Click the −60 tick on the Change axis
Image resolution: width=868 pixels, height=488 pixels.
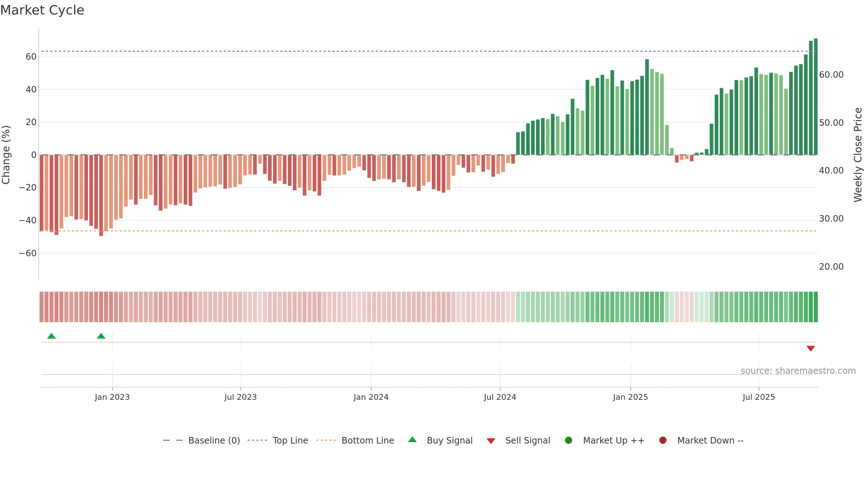[x=28, y=253]
